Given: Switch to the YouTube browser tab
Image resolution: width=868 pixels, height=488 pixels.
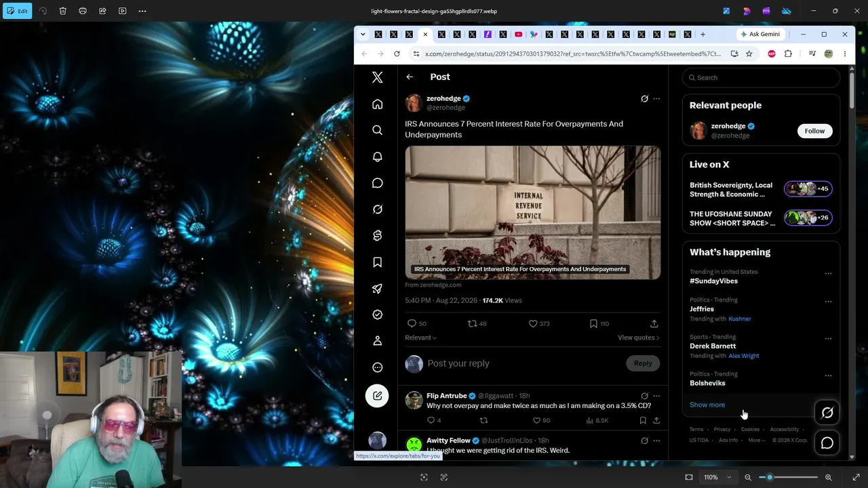Looking at the screenshot, I should [518, 35].
